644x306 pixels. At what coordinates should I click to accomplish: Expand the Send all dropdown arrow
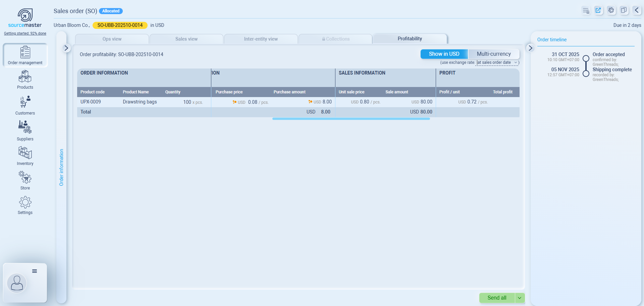point(520,298)
